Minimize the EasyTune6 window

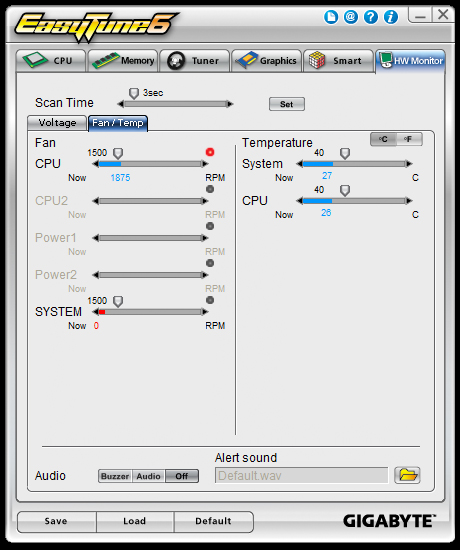click(x=420, y=16)
